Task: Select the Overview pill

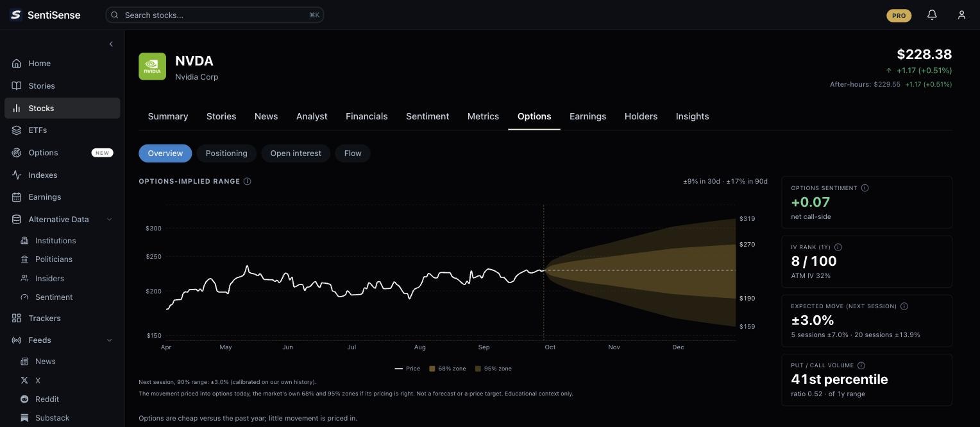Action: pyautogui.click(x=165, y=153)
